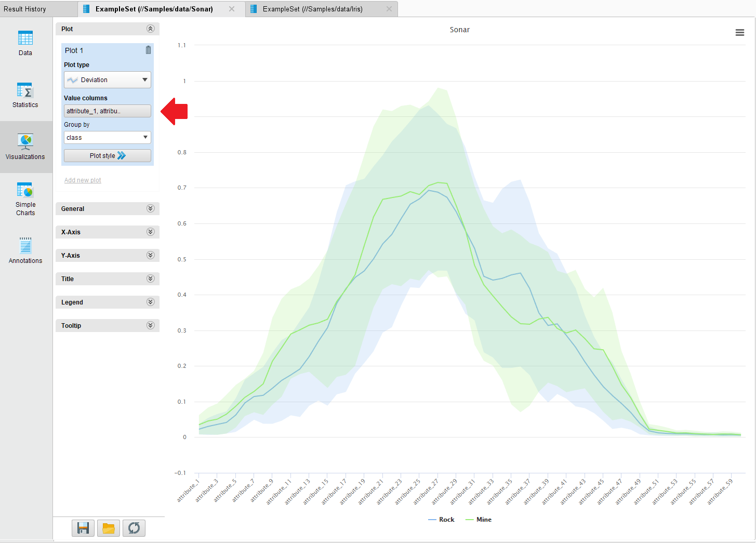Switch to the ExampleSet Iris tab
Viewport: 756px width, 543px height.
click(x=322, y=9)
